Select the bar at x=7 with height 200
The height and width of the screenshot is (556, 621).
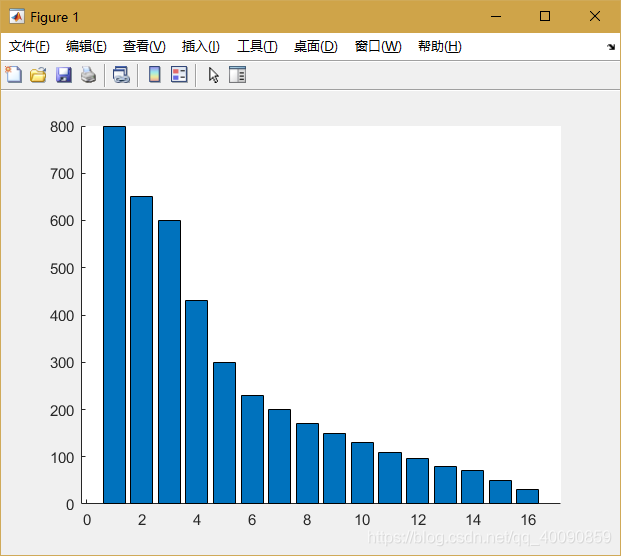280,457
